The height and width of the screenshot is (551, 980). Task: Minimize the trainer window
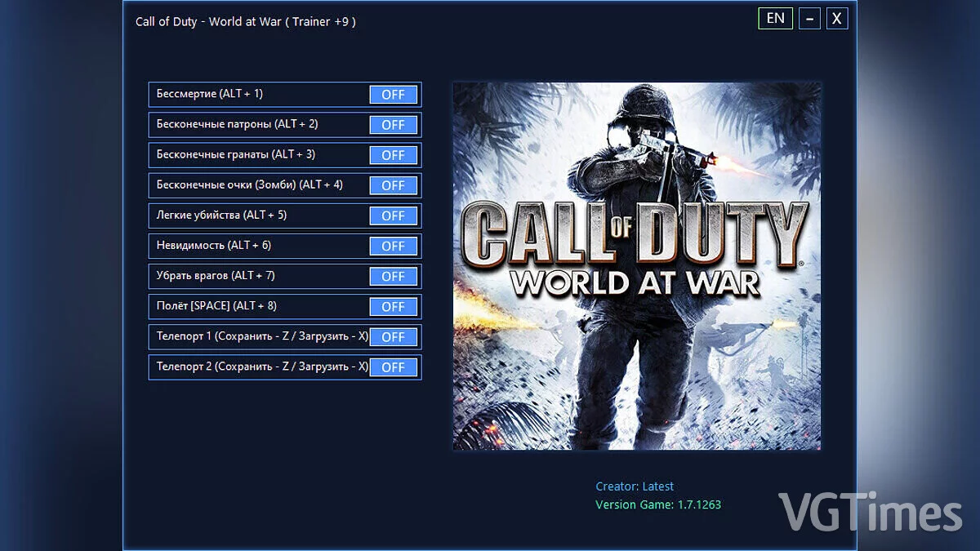[809, 18]
